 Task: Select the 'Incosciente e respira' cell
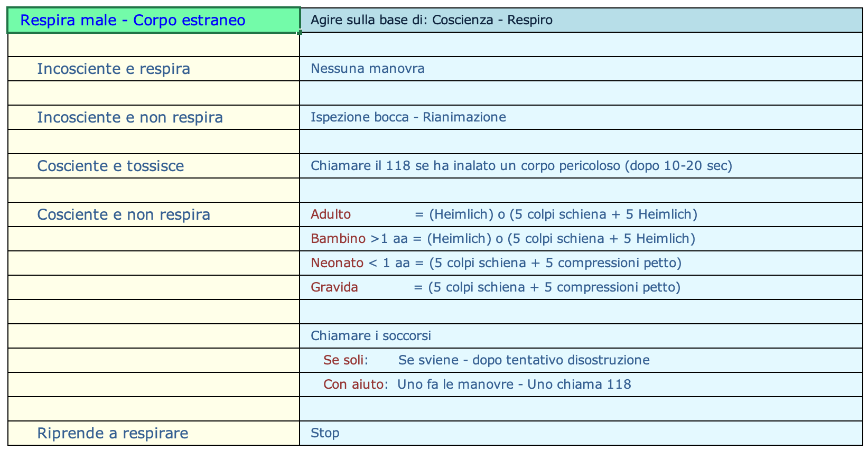[x=154, y=69]
